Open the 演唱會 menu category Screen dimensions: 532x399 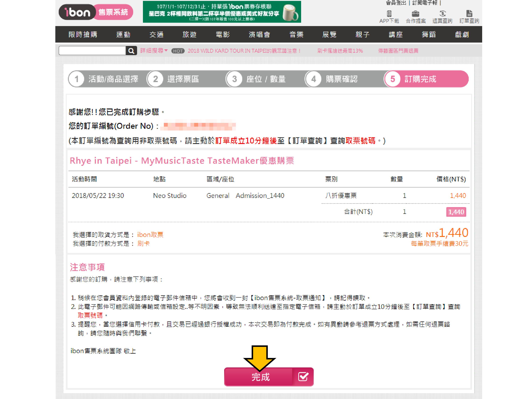pyautogui.click(x=259, y=35)
